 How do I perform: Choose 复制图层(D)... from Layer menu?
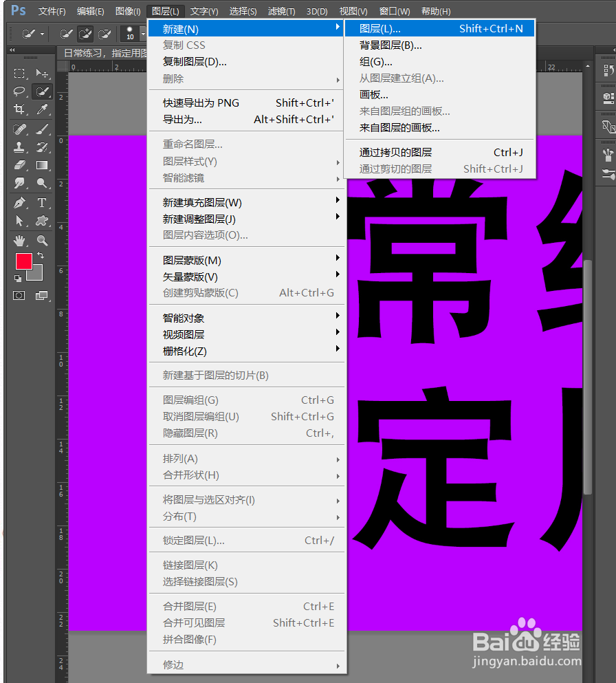(247, 62)
